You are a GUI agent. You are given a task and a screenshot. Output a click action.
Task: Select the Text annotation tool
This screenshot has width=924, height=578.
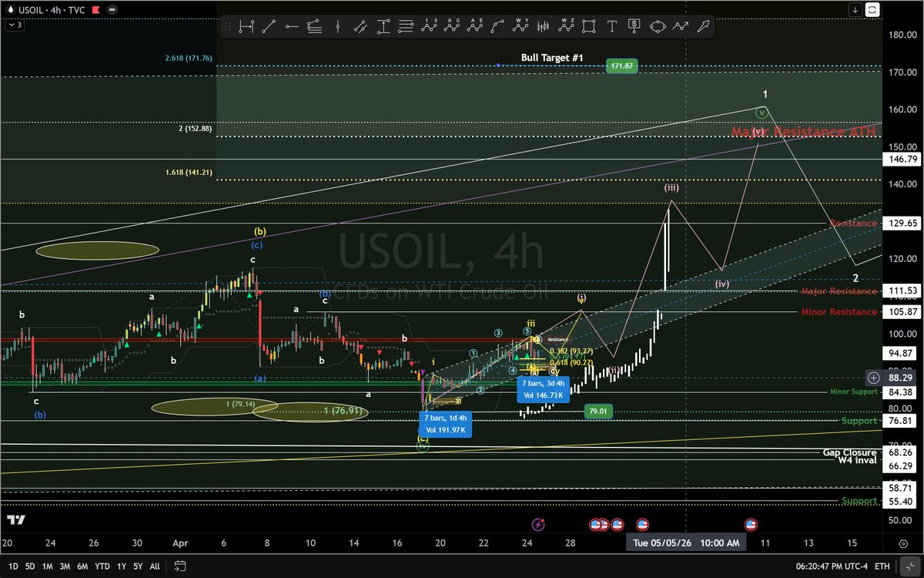pyautogui.click(x=611, y=26)
